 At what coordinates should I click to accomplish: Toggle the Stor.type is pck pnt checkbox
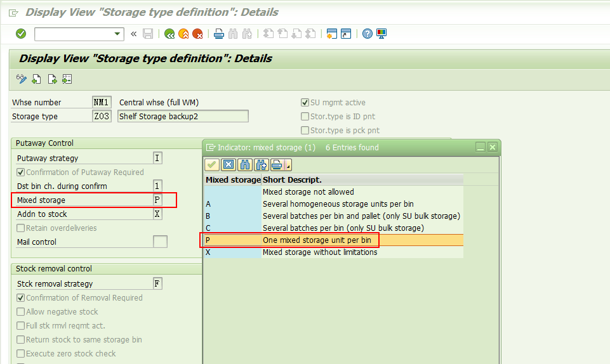[x=305, y=131]
